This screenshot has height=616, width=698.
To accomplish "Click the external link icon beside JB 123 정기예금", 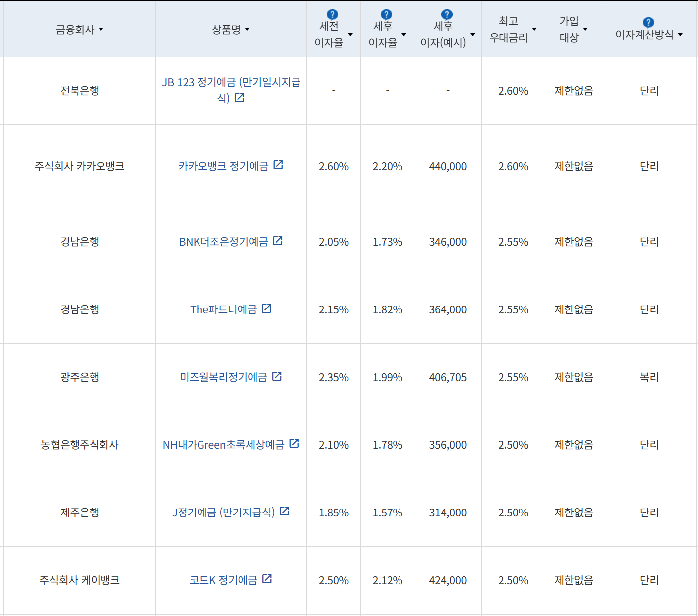I will coord(240,98).
